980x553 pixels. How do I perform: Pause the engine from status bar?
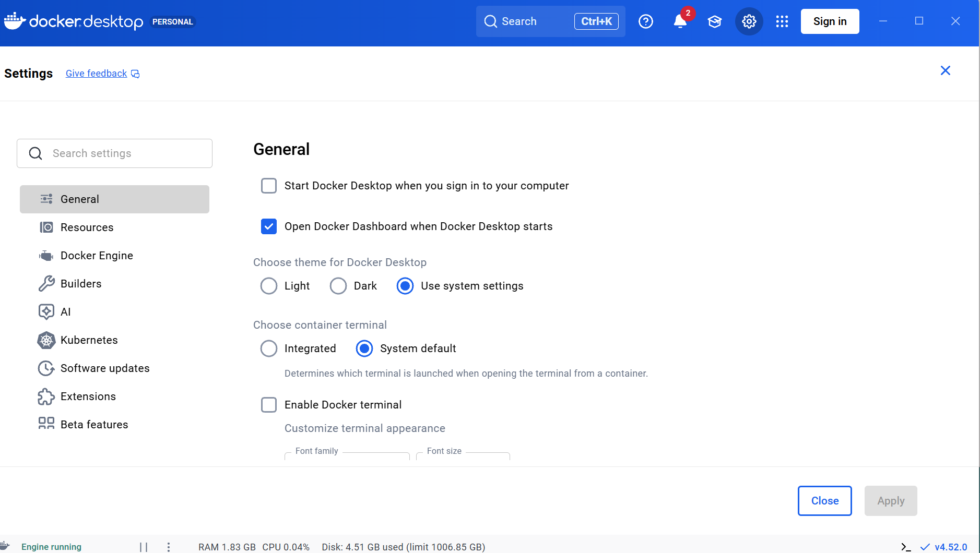(144, 547)
